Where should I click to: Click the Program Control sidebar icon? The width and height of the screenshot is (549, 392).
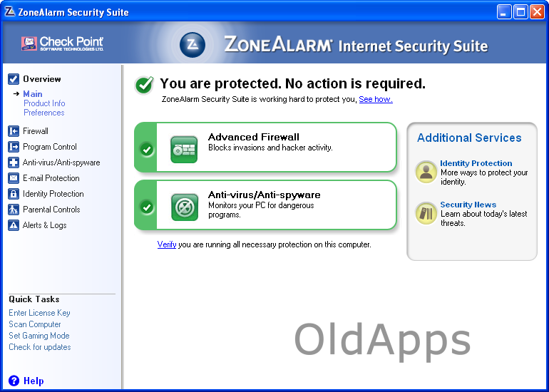[14, 147]
